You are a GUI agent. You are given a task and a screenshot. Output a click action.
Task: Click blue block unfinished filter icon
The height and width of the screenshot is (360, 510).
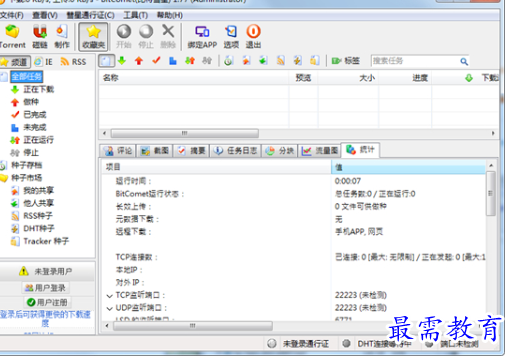click(x=173, y=61)
